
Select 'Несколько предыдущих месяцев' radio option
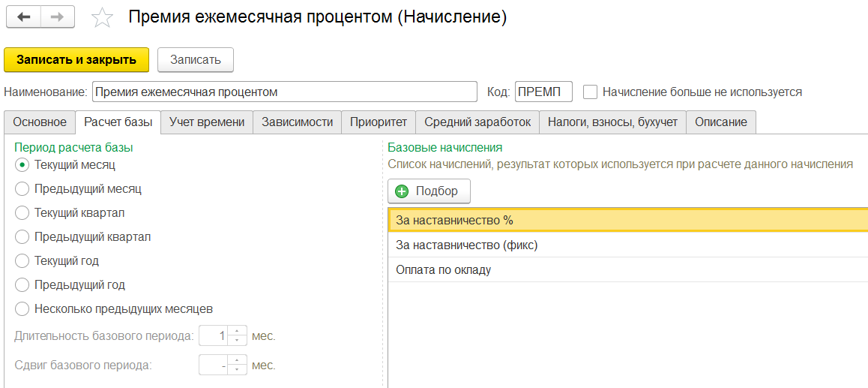point(22,308)
